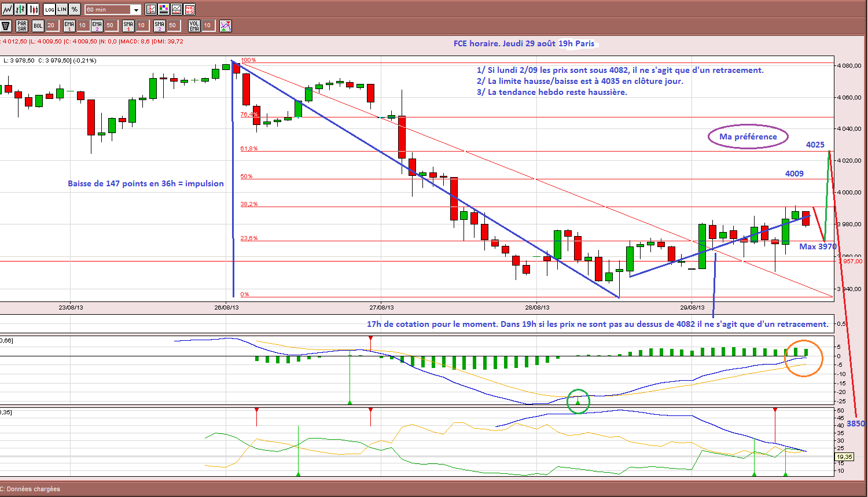This screenshot has width=868, height=497.
Task: Click the VOL EMA period field
Action: coord(209,25)
